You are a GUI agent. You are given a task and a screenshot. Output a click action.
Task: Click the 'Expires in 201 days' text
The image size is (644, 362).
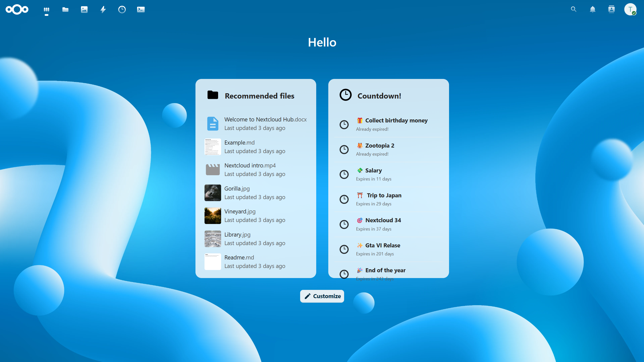coord(375,254)
